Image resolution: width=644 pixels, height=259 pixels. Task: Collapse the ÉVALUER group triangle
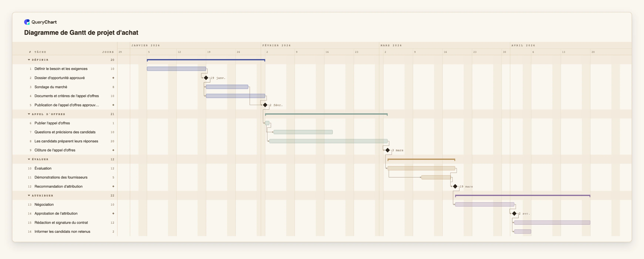pos(29,159)
